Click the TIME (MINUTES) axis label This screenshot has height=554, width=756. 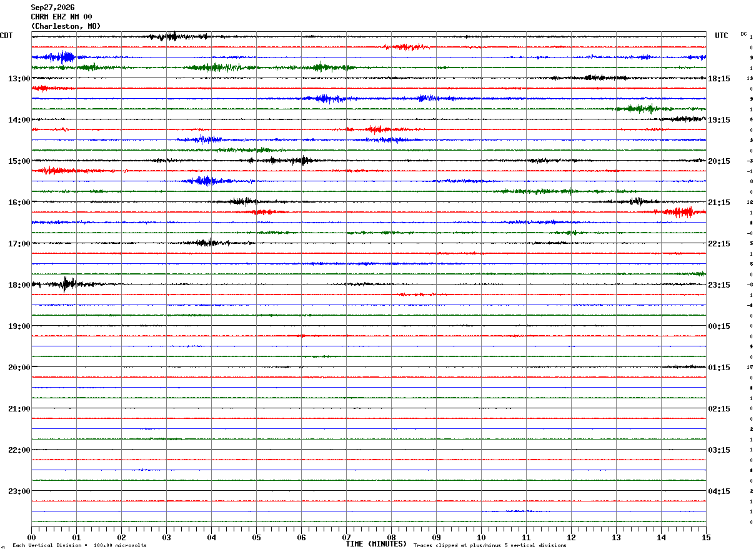click(376, 544)
